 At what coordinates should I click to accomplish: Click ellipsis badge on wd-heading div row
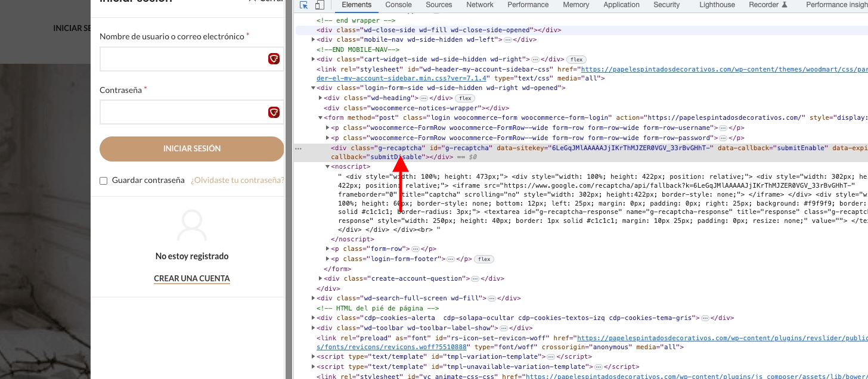[424, 98]
